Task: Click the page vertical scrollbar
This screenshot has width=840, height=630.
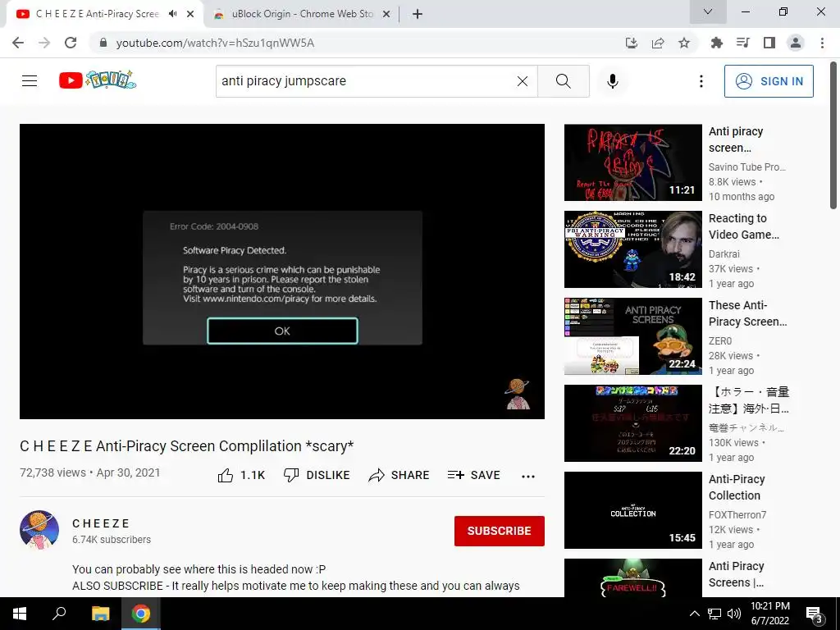Action: [833, 135]
